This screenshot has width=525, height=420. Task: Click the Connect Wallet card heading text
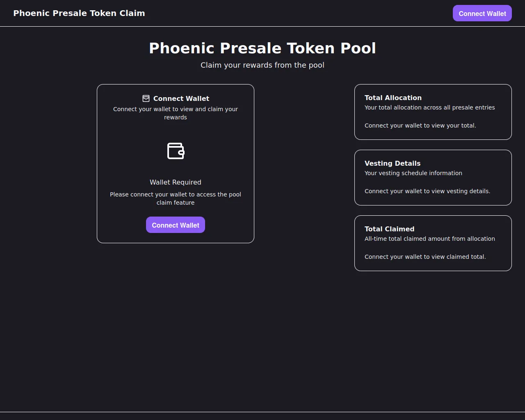(181, 98)
